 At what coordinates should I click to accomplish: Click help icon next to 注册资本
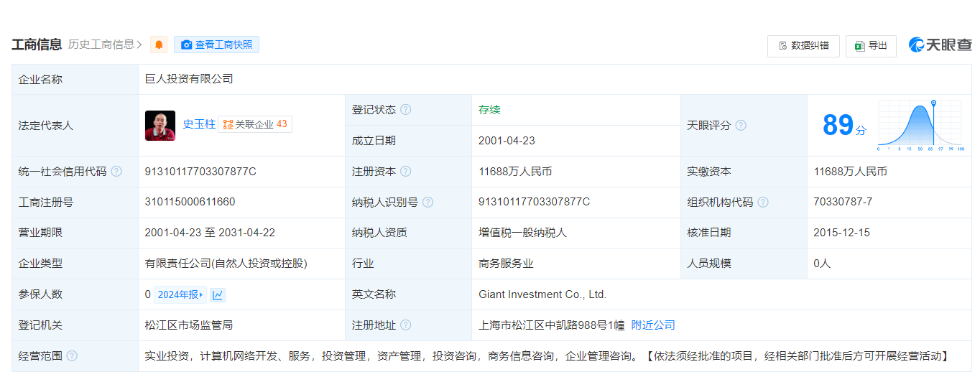tap(406, 172)
